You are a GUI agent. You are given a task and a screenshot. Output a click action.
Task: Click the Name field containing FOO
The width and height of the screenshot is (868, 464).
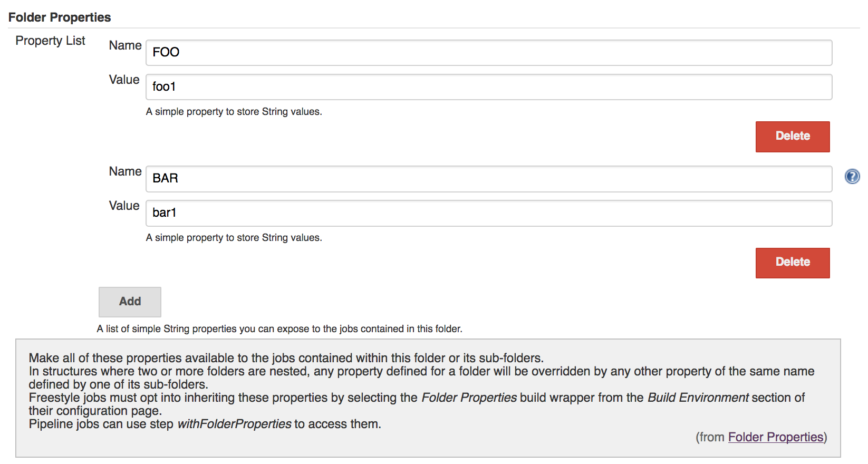tap(489, 53)
